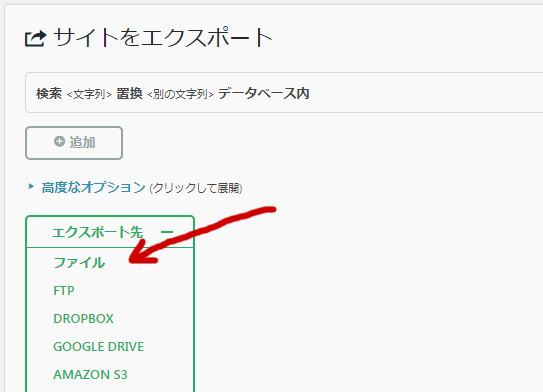Click the minus icon in エクスポート先 header
This screenshot has width=543, height=392.
point(167,232)
